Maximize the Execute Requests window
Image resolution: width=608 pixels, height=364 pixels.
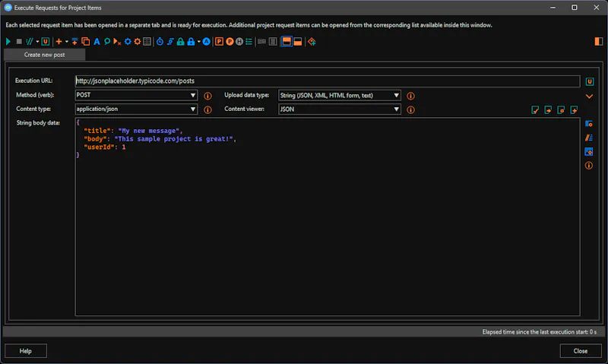(575, 8)
